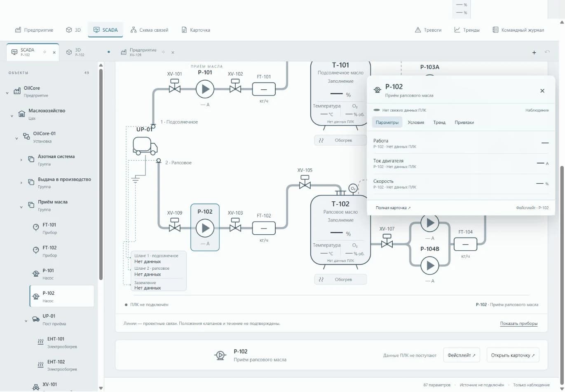
Task: Click flow meter FT-102 box
Action: point(264,228)
